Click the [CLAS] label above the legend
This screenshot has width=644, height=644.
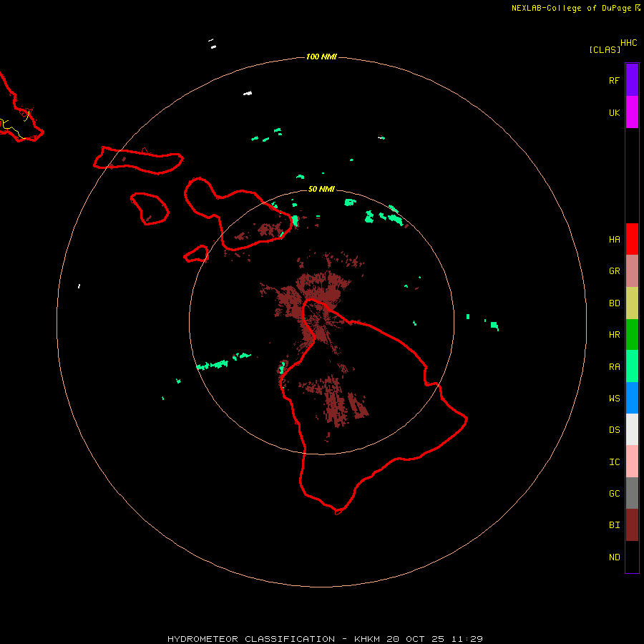[x=605, y=49]
